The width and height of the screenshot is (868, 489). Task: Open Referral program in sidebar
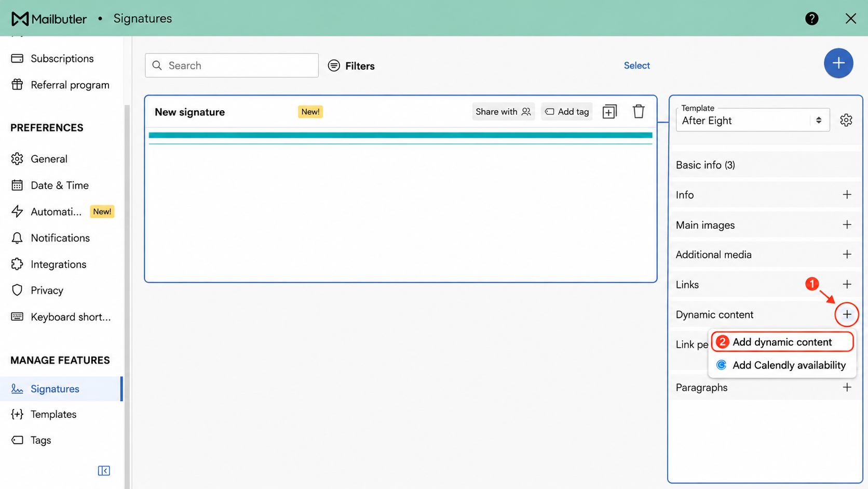[61, 85]
